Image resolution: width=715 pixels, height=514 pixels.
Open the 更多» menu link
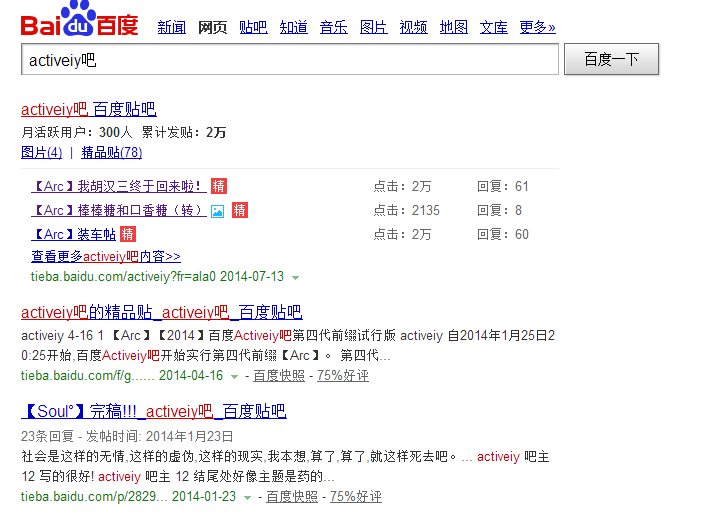pos(538,27)
